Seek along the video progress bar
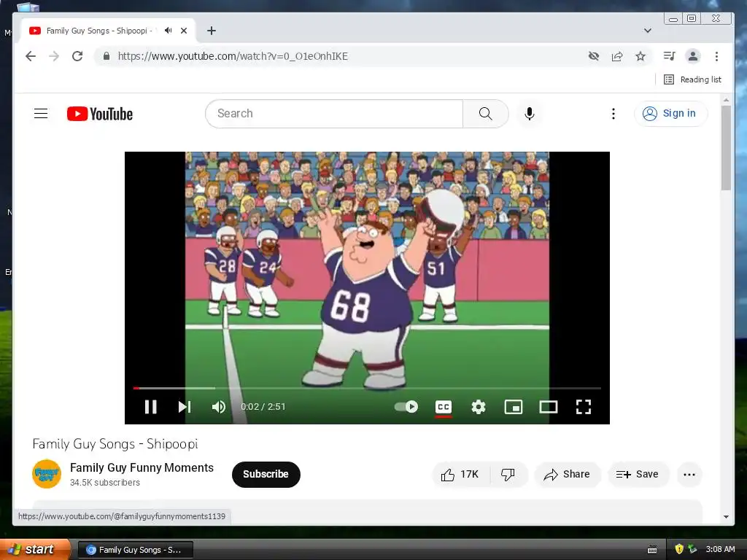Image resolution: width=747 pixels, height=560 pixels. [x=367, y=388]
